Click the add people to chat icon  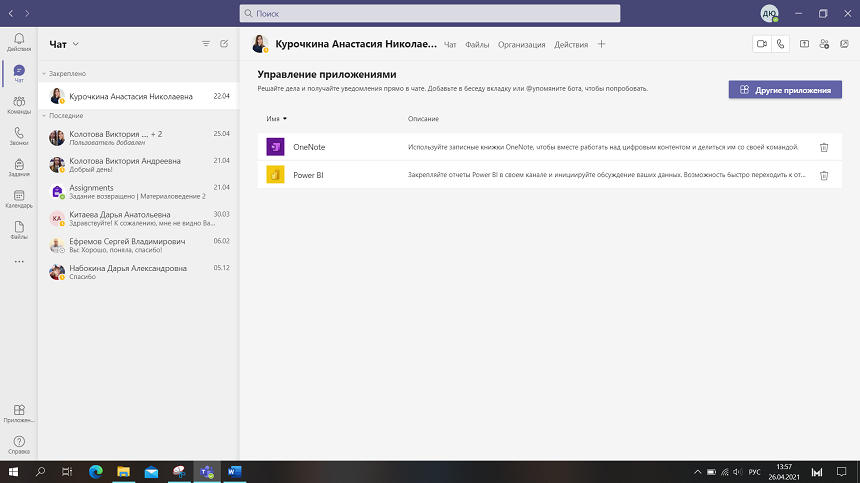click(823, 44)
